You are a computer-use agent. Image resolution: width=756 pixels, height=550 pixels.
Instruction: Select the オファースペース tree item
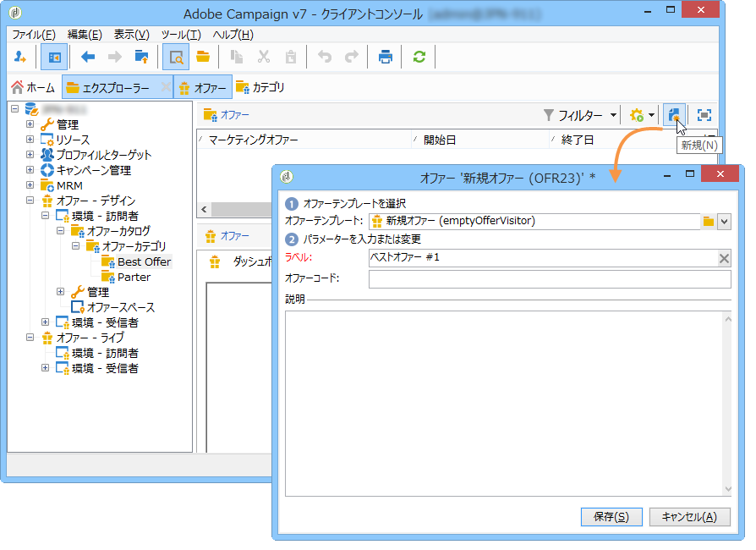pyautogui.click(x=121, y=307)
